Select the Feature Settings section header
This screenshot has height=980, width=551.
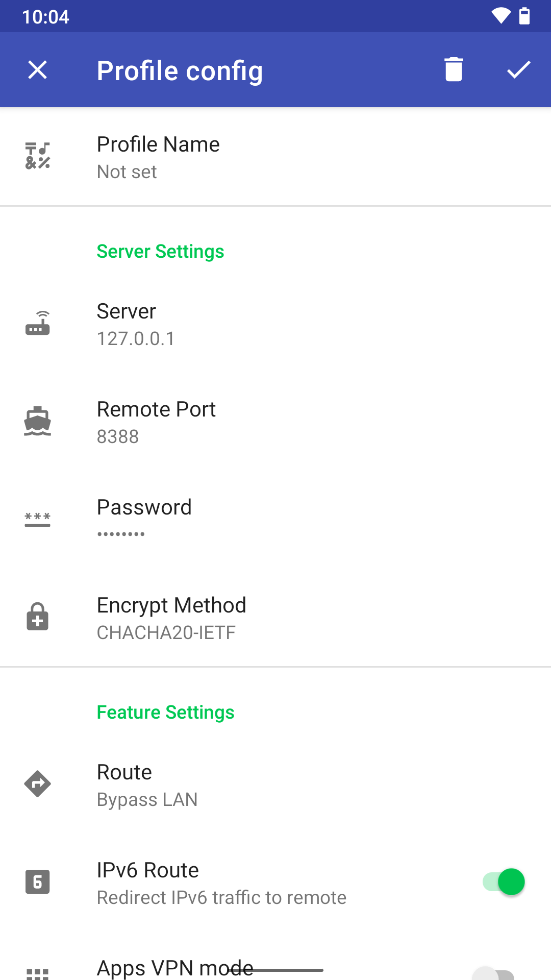[165, 712]
